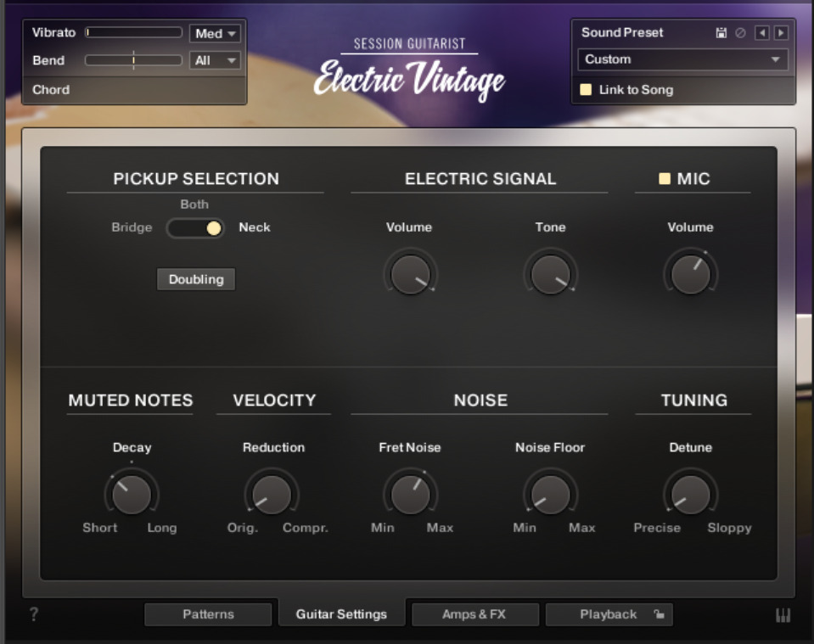Click the Tuning Detune knob
This screenshot has width=814, height=644.
tap(690, 495)
